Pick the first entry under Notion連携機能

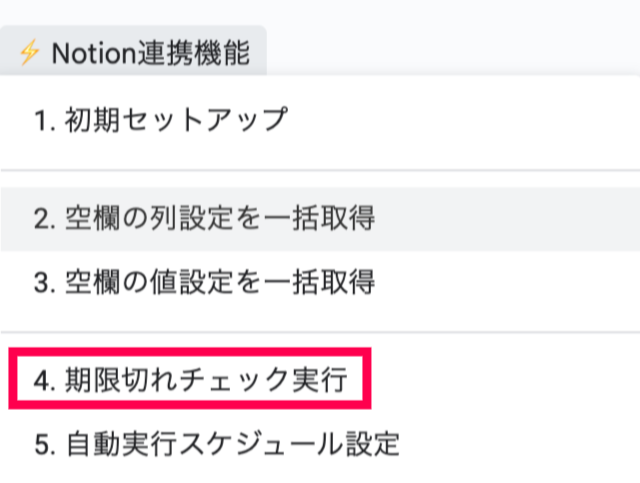coord(160,121)
